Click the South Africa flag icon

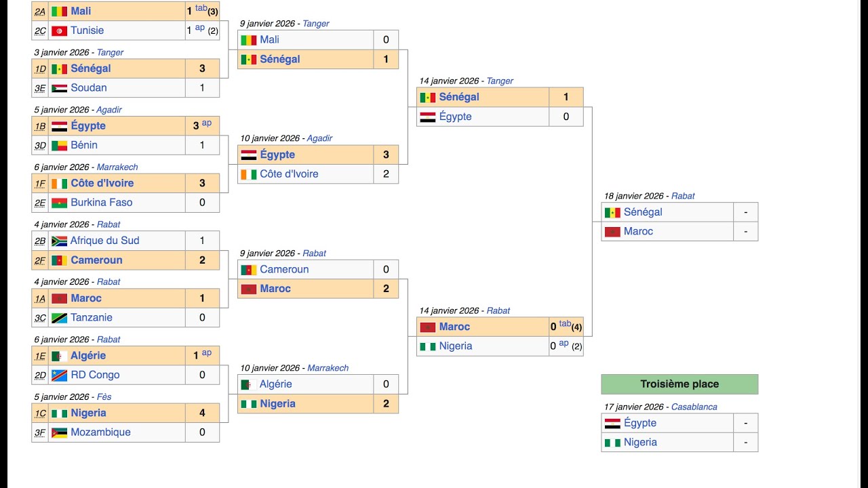[59, 241]
